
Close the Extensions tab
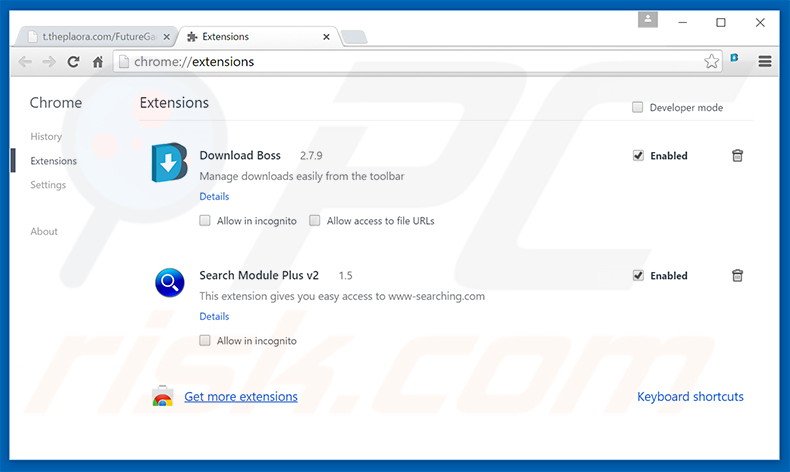pyautogui.click(x=326, y=37)
